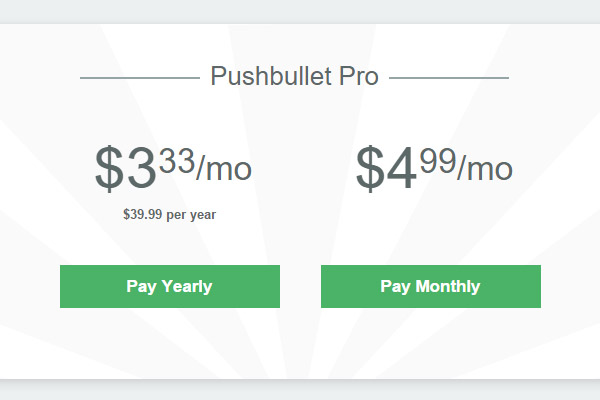This screenshot has width=600, height=400.
Task: Click the superscript 99 cents figure
Action: pos(438,161)
